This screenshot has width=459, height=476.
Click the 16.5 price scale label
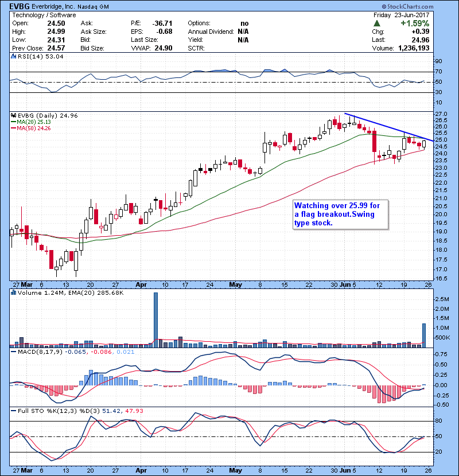(x=441, y=278)
